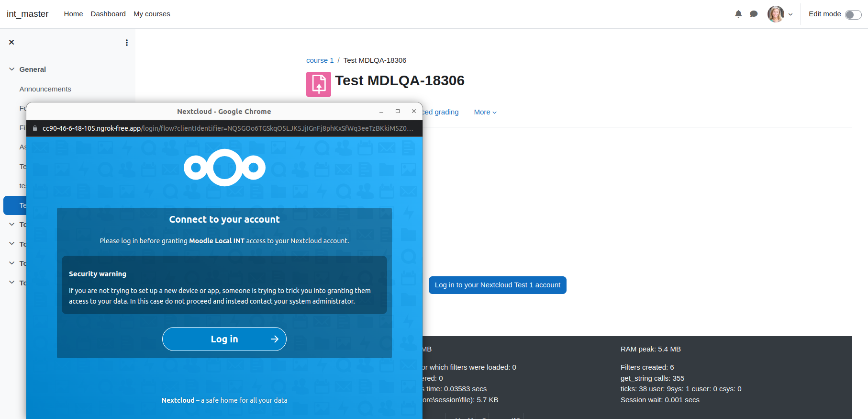Image resolution: width=868 pixels, height=419 pixels.
Task: Click the Test MDLQA-18306 page title
Action: click(x=400, y=80)
